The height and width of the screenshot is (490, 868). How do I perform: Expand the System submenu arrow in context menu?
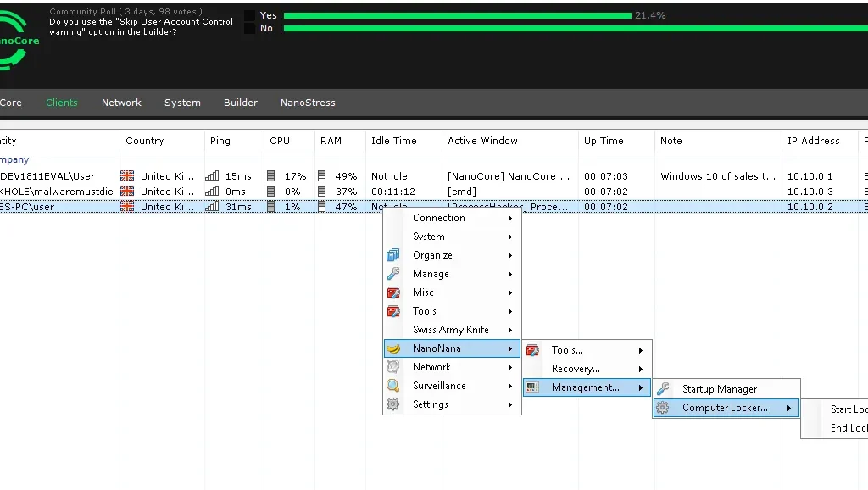click(510, 237)
